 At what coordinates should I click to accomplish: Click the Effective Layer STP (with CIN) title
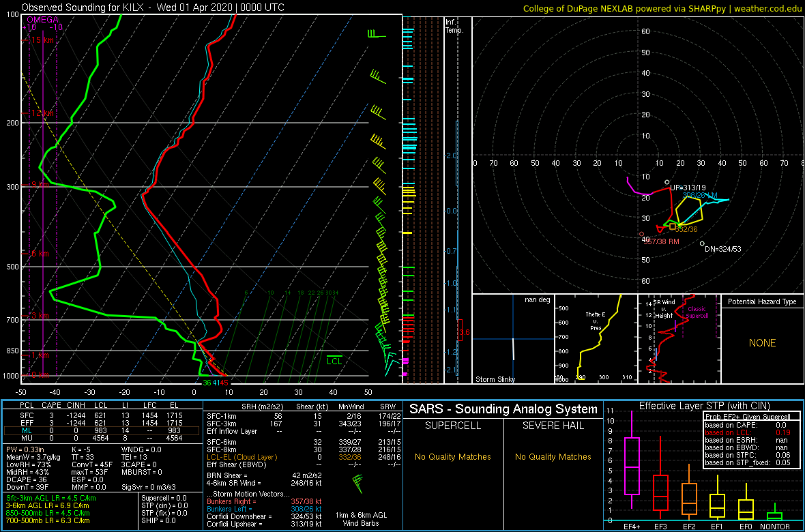[x=704, y=406]
